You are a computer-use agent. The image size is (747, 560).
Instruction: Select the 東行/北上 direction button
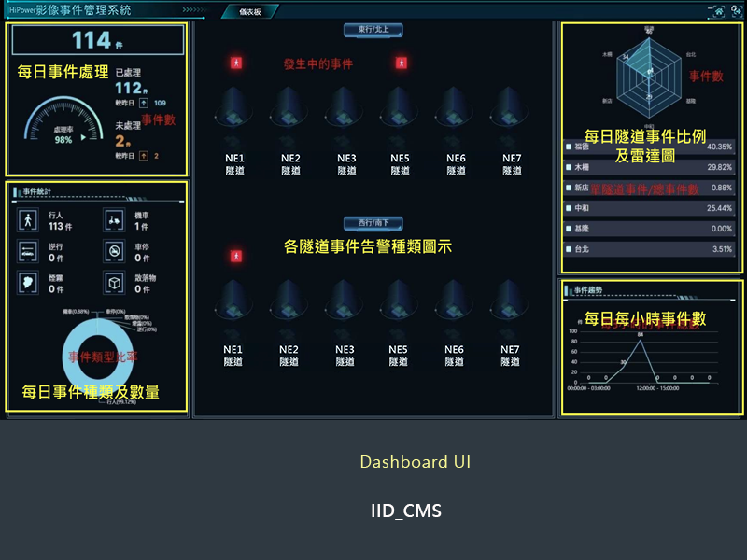coord(373,31)
